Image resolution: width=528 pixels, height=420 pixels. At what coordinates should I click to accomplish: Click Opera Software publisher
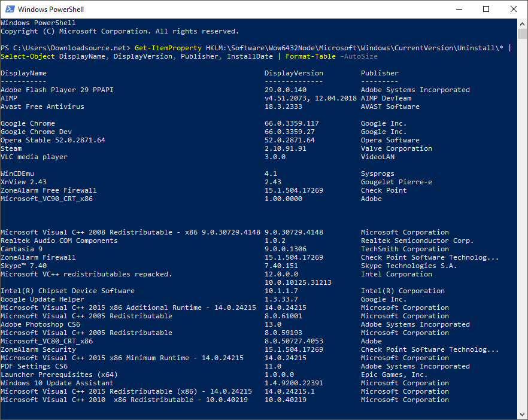coord(390,140)
